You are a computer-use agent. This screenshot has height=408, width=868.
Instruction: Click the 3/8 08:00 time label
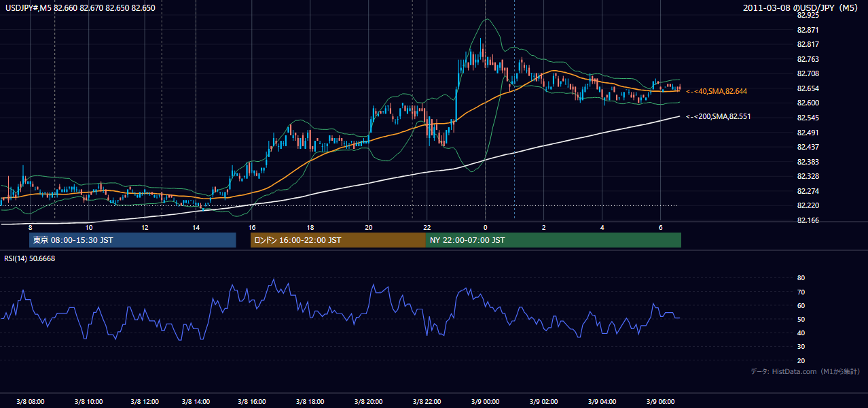(30, 402)
